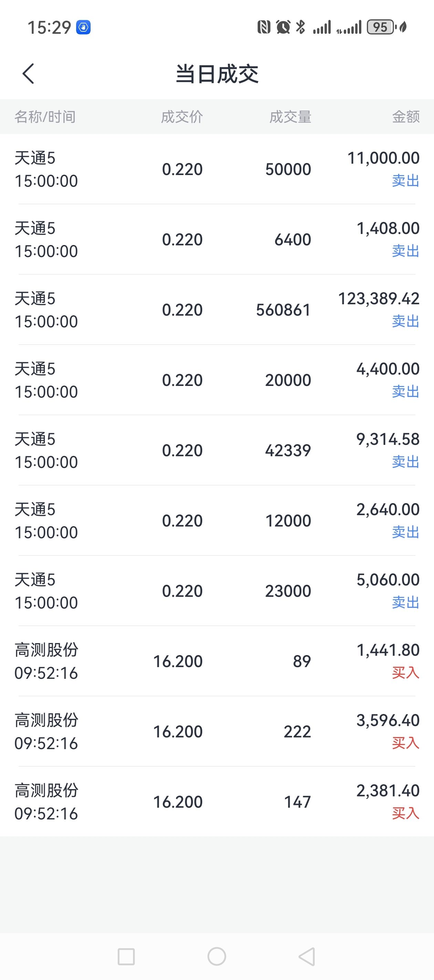434x980 pixels.
Task: Tap the alarm clock status icon
Action: point(283,27)
